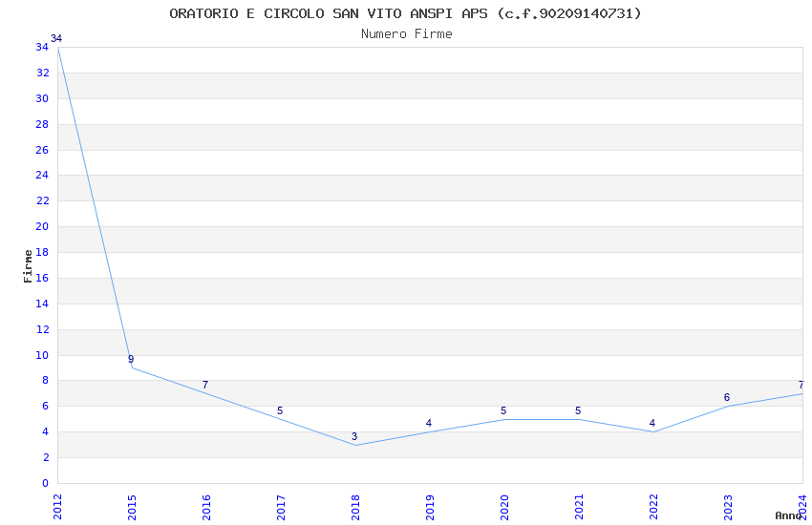Click the y-axis tick label 18
Screen dimensions: 812x525
[42, 252]
